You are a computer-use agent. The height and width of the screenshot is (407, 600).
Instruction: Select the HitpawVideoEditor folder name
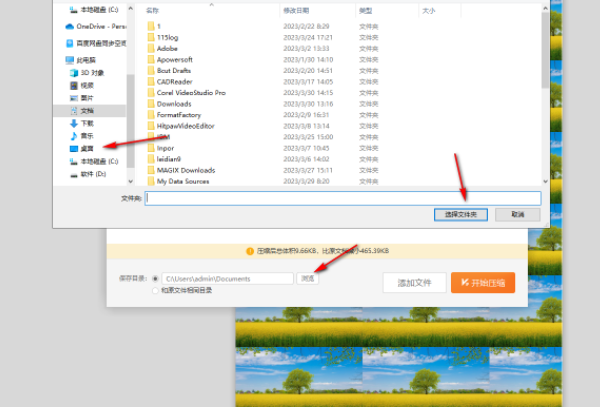coord(186,126)
